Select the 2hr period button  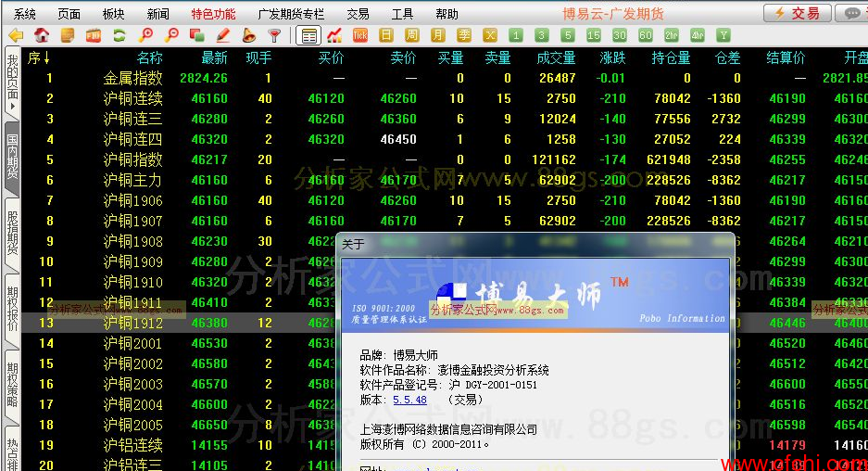[672, 35]
